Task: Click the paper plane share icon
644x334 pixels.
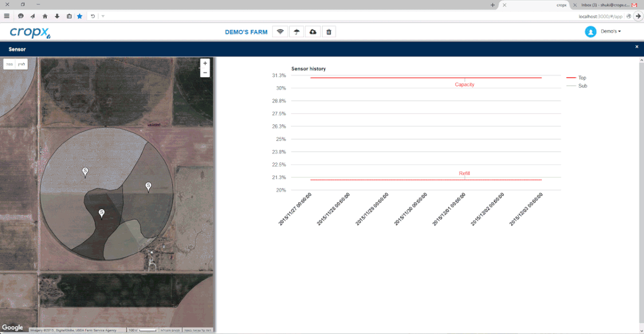Action: point(33,16)
